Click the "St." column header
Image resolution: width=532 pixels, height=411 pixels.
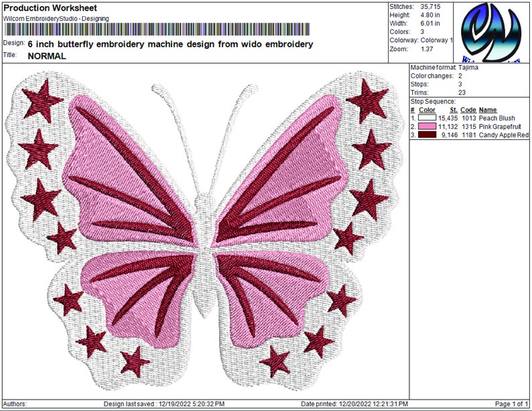click(454, 110)
